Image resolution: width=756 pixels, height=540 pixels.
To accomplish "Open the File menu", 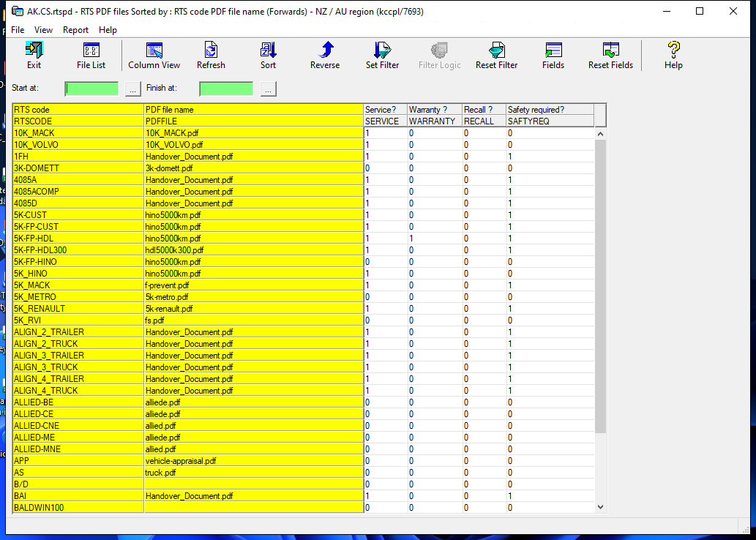I will coord(18,30).
